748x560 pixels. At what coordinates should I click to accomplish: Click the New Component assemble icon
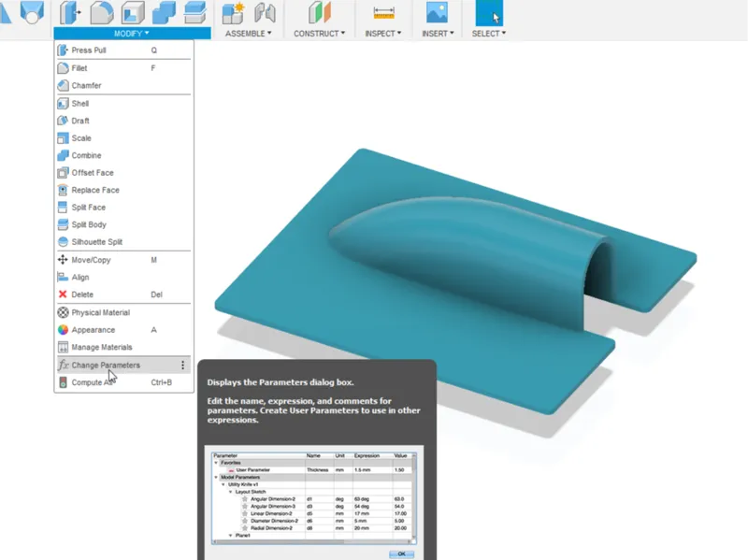(233, 12)
